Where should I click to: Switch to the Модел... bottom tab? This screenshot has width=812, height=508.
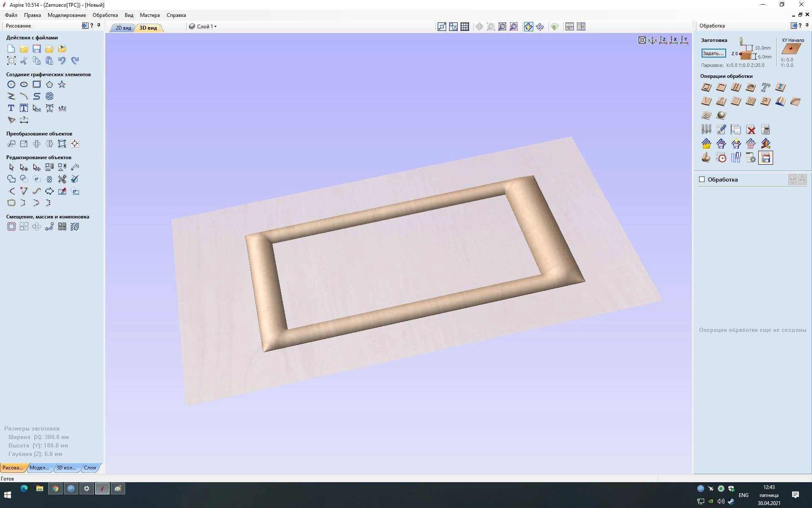[x=39, y=468]
